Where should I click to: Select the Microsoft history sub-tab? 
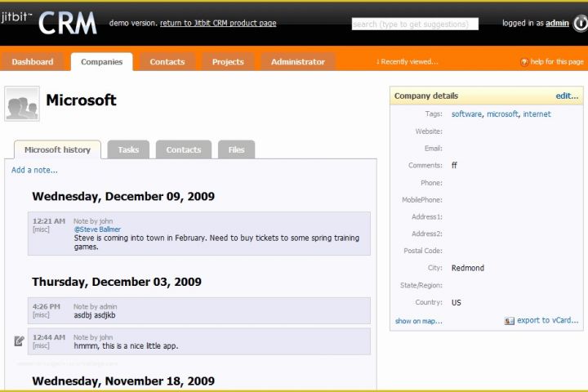click(57, 149)
